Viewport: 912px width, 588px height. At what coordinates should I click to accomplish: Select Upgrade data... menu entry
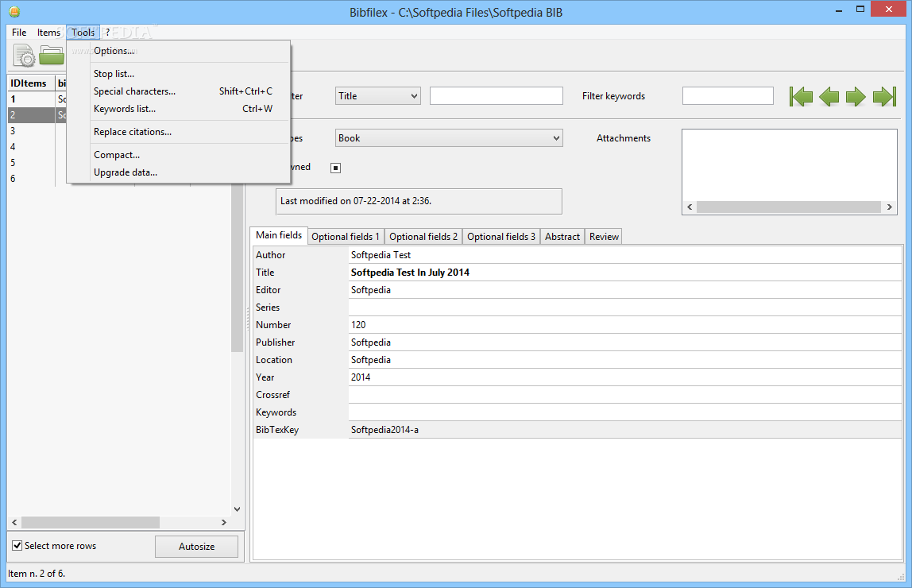(x=178, y=172)
